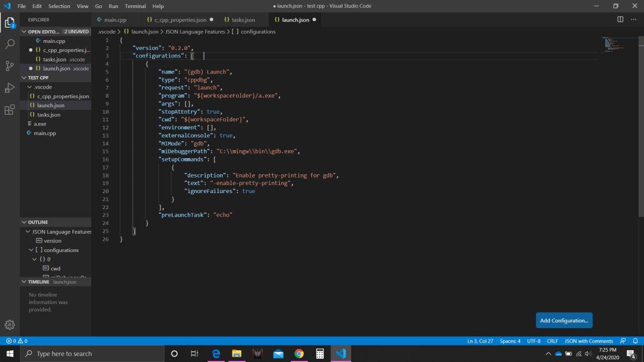Screen dimensions: 644x362
Task: Click the .vscode breadcrumb segment
Action: pos(106,32)
